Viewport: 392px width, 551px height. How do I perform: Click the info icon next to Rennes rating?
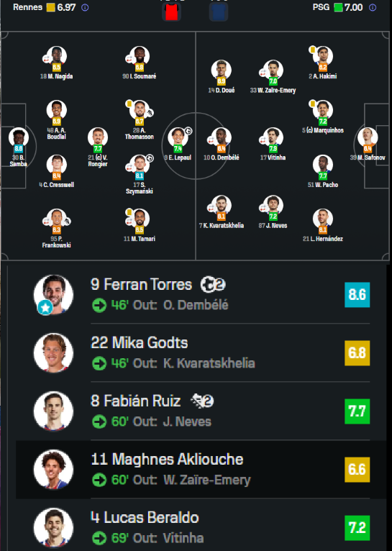coord(85,7)
